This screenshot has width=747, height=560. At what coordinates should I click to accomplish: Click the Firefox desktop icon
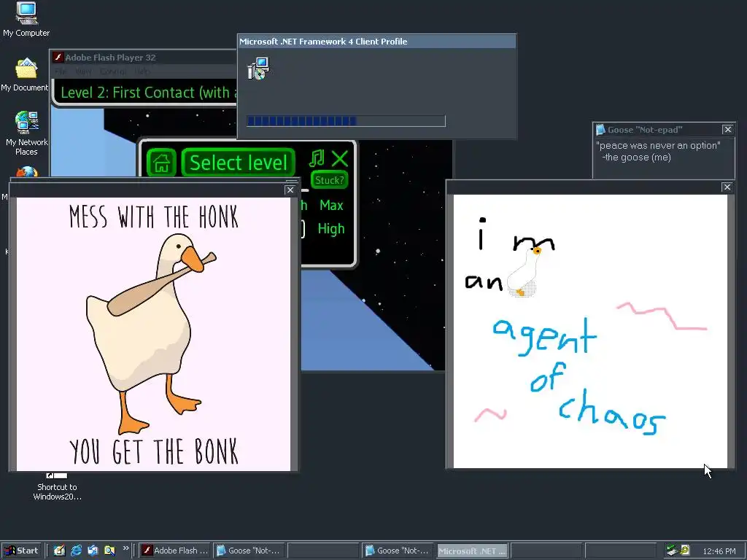[x=27, y=171]
